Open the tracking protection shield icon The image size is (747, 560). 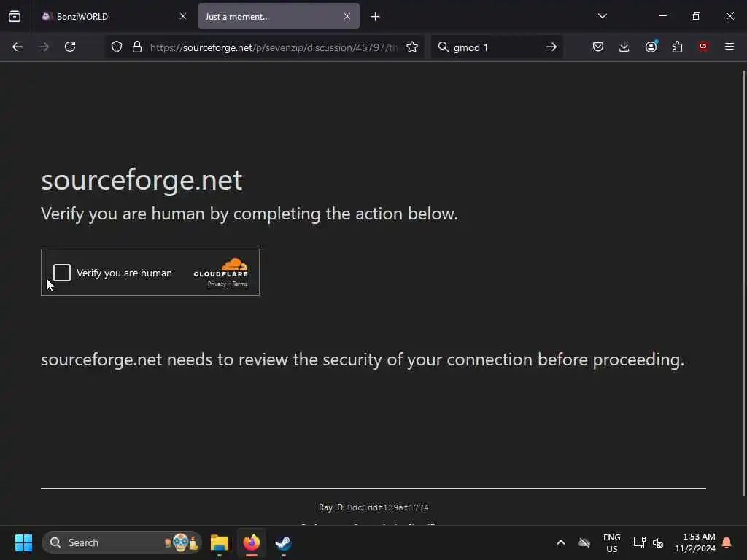(x=117, y=47)
